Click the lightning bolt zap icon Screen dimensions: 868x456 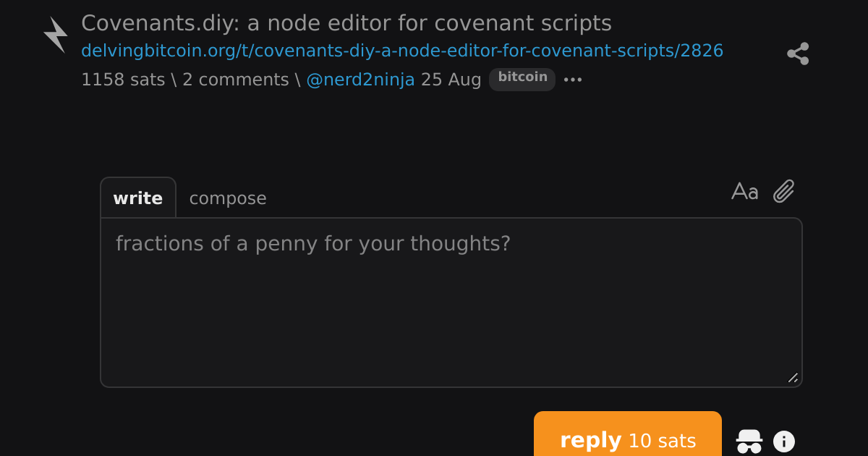[x=56, y=35]
